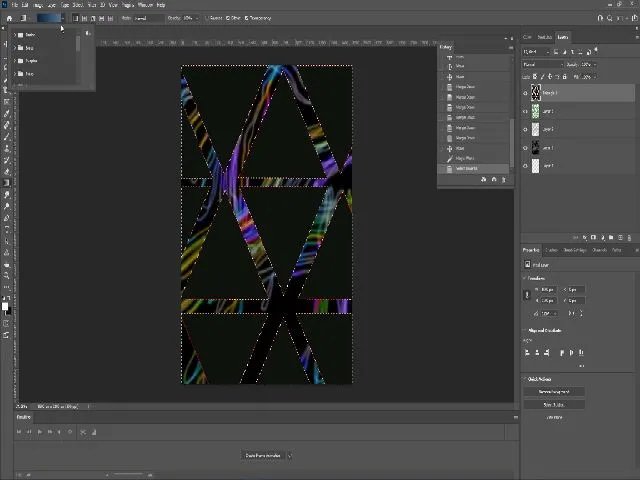The width and height of the screenshot is (640, 480).
Task: Select the linear gradient style icon
Action: pos(76,18)
